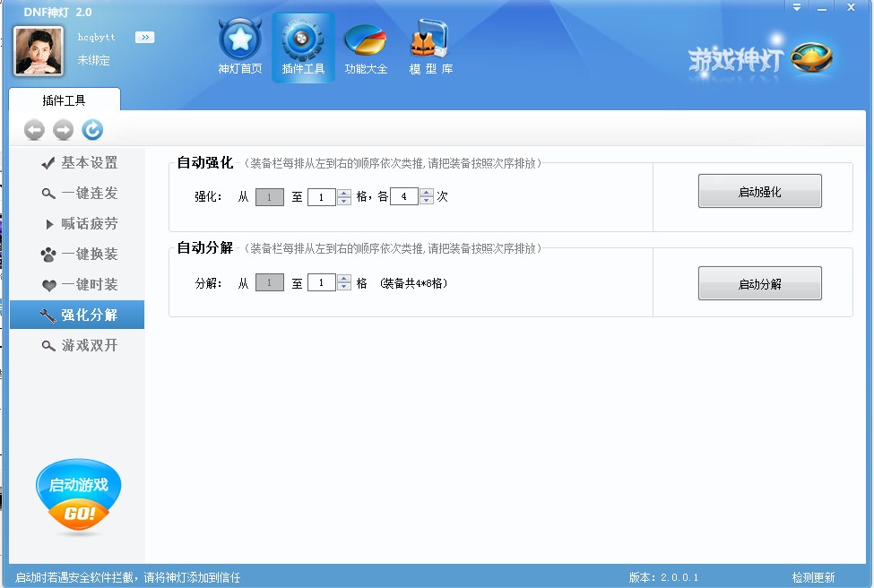Click the refresh icon
Image resolution: width=874 pixels, height=588 pixels.
[x=92, y=130]
